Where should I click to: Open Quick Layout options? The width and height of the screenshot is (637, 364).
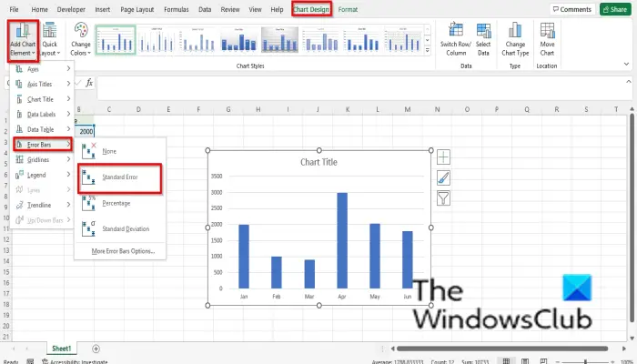49,40
